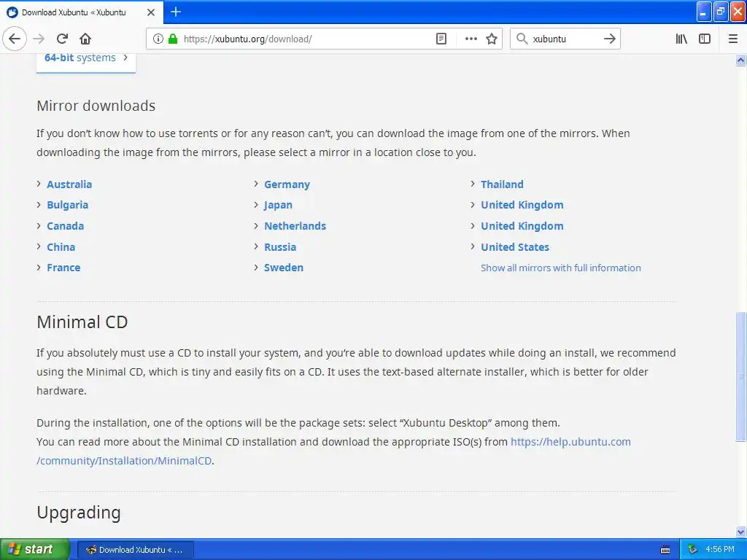Click the 4:56 PM taskbar clock
747x560 pixels.
[719, 550]
